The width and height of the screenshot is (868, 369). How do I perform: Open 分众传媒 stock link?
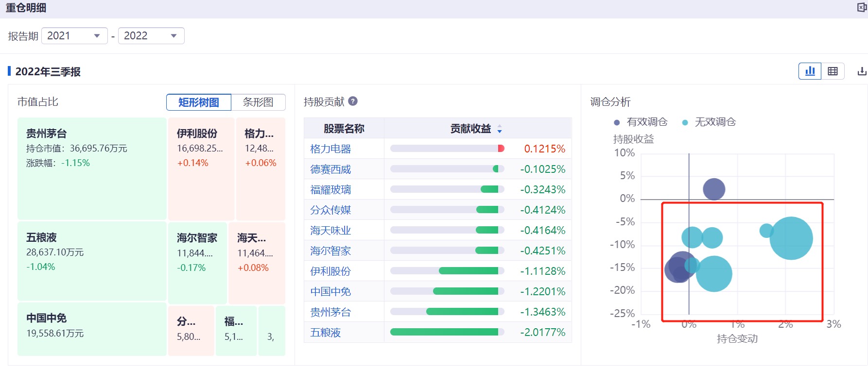coord(330,210)
